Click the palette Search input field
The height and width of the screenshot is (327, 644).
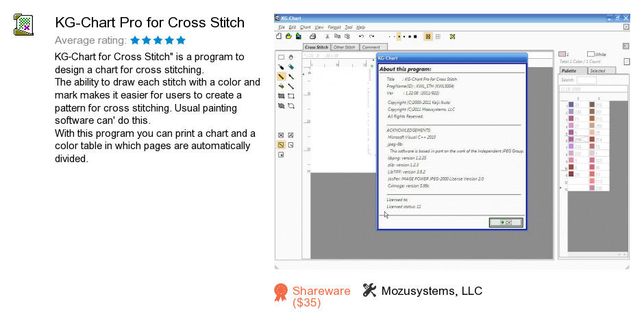click(586, 80)
